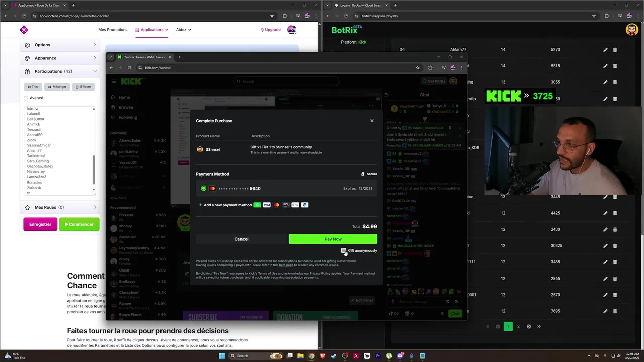The image size is (644, 362).
Task: Go to page 2 in BotRix pagination
Action: [x=518, y=326]
